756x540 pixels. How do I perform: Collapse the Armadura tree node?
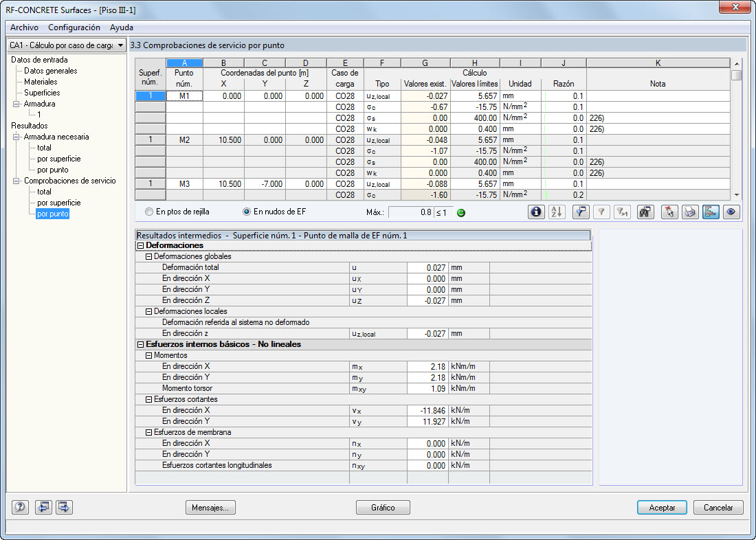[x=17, y=104]
